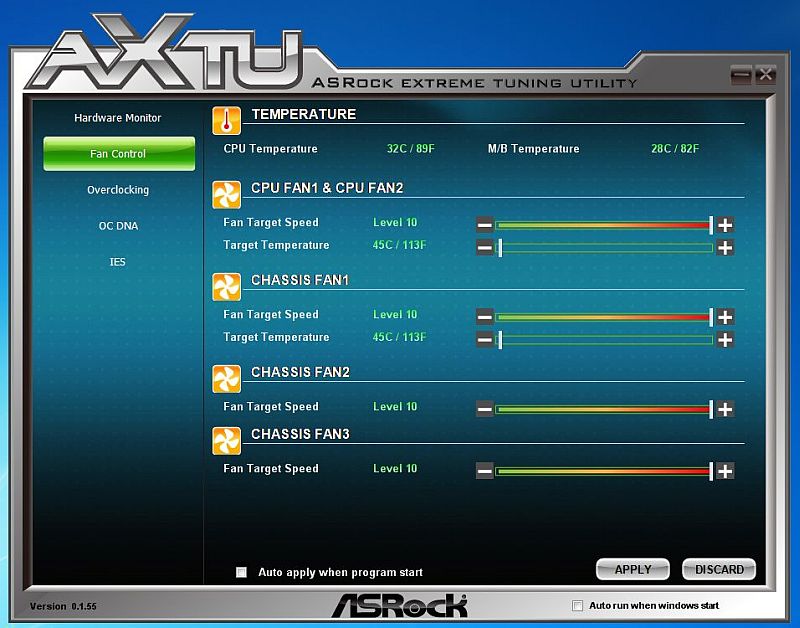800x628 pixels.
Task: Click the APPLY button
Action: click(633, 569)
